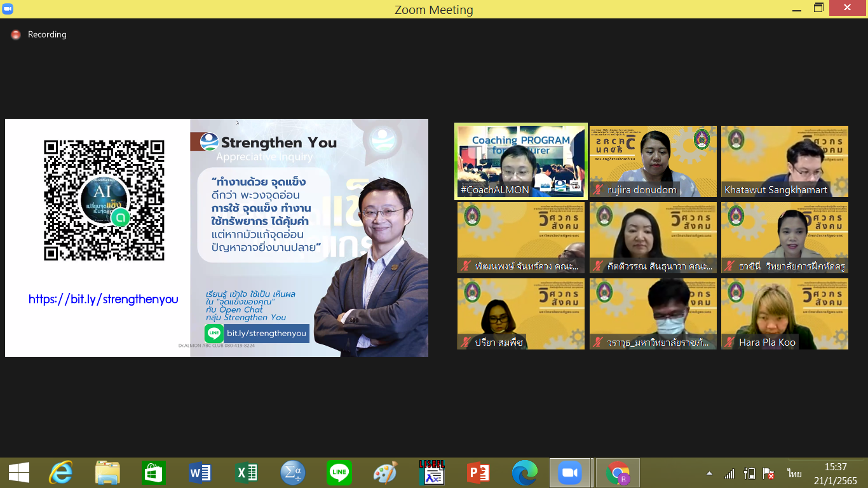Image resolution: width=868 pixels, height=488 pixels.
Task: Select ปรียา สมพืช video tile
Action: (x=521, y=314)
